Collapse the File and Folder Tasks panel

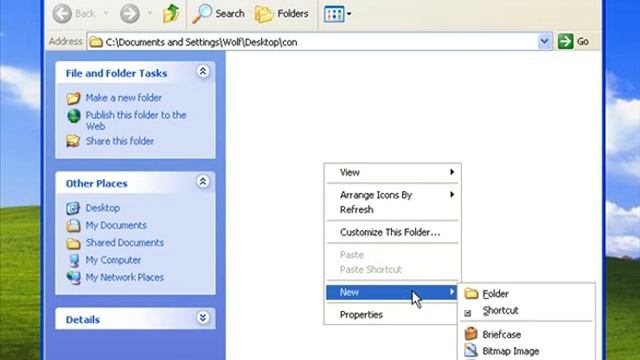click(202, 71)
